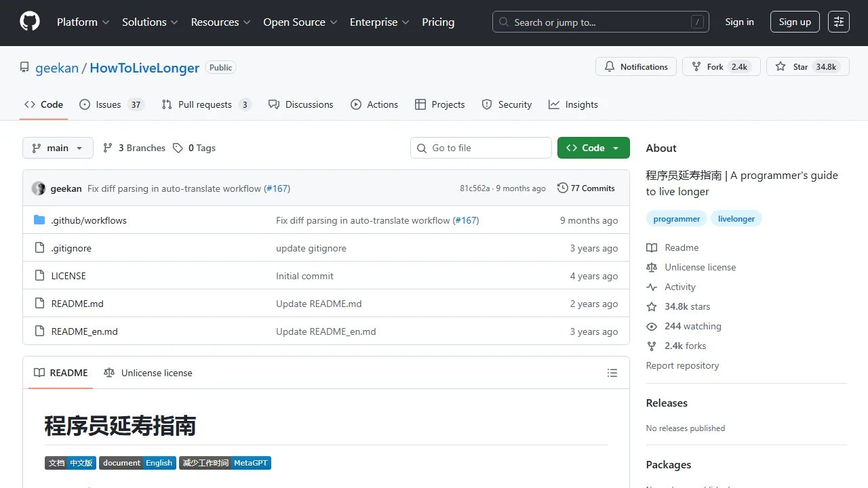Open the appearance settings toggle in header
Viewport: 868px width, 488px height.
(839, 22)
